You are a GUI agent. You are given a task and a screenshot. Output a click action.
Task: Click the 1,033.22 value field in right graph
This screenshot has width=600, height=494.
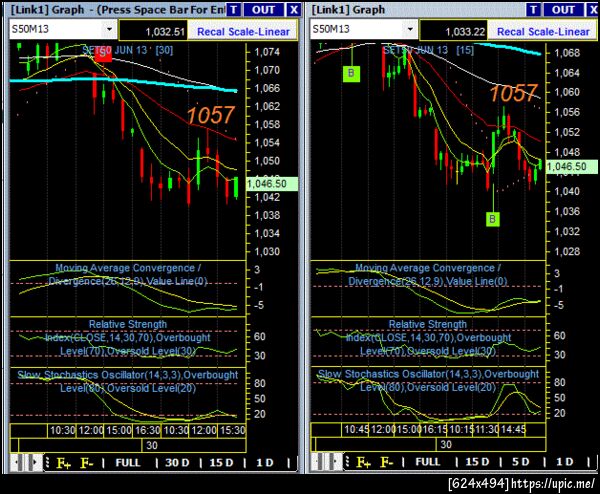454,31
